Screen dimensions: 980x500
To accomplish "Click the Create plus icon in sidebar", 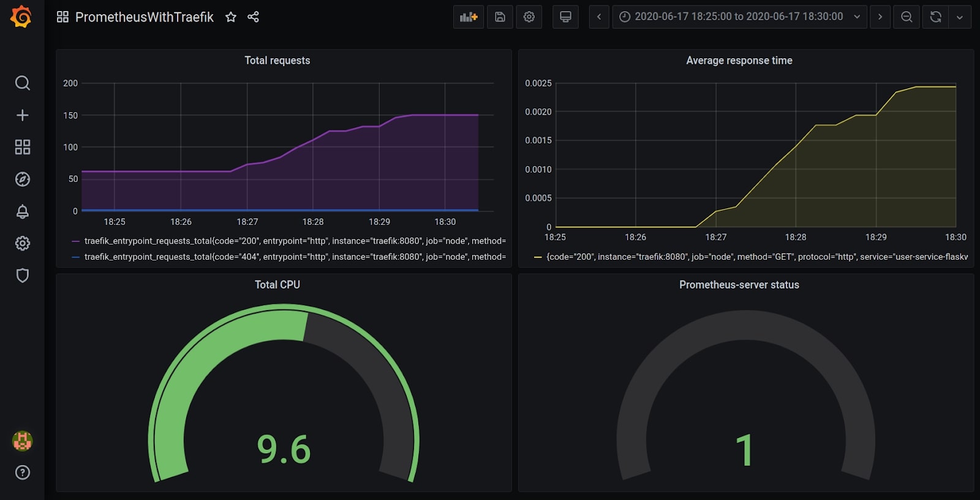I will click(22, 115).
